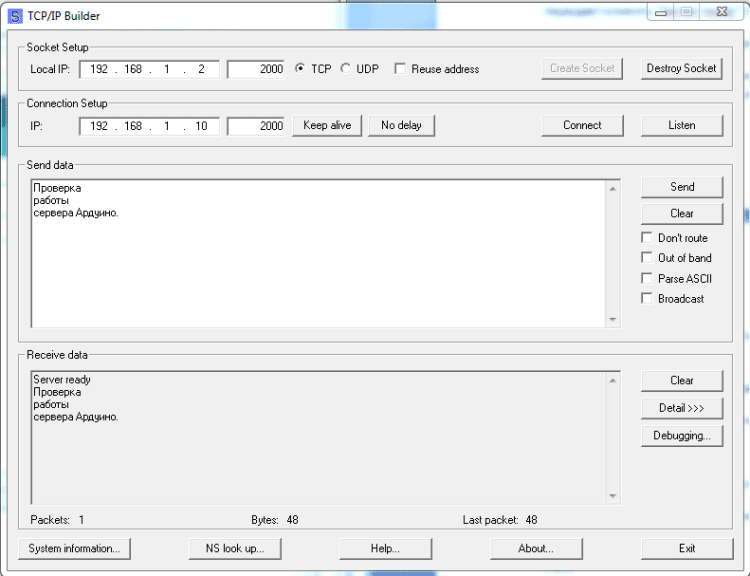750x576 pixels.
Task: Open the About... dialog
Action: point(536,548)
